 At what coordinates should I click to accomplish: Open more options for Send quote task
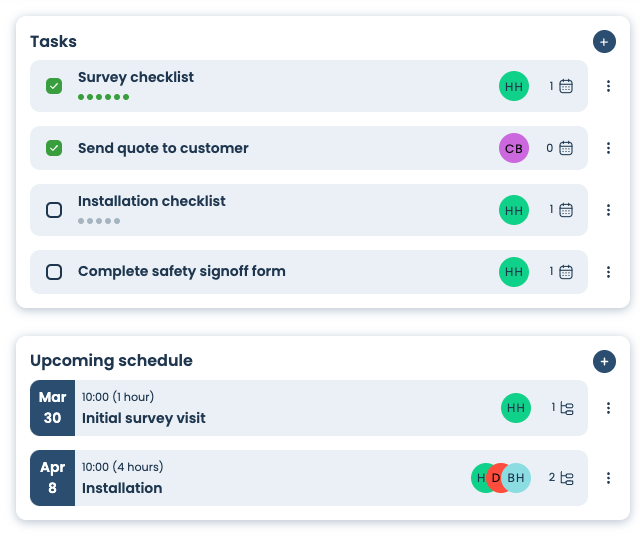coord(608,148)
